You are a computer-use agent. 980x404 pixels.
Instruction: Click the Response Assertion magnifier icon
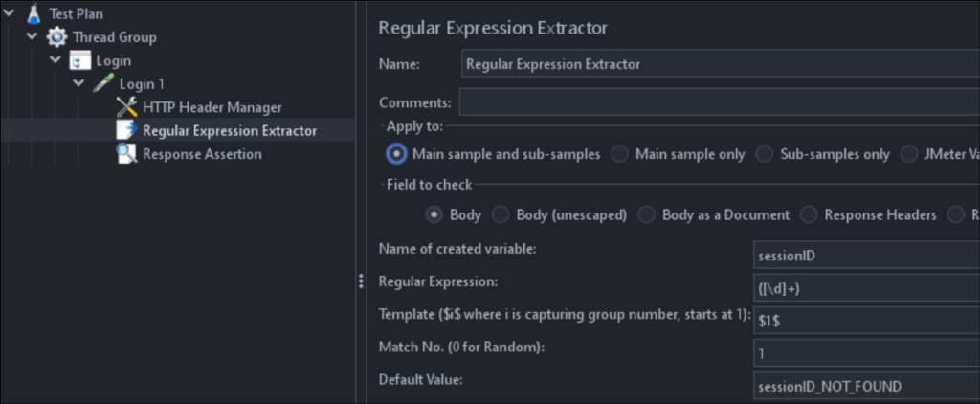pyautogui.click(x=126, y=153)
